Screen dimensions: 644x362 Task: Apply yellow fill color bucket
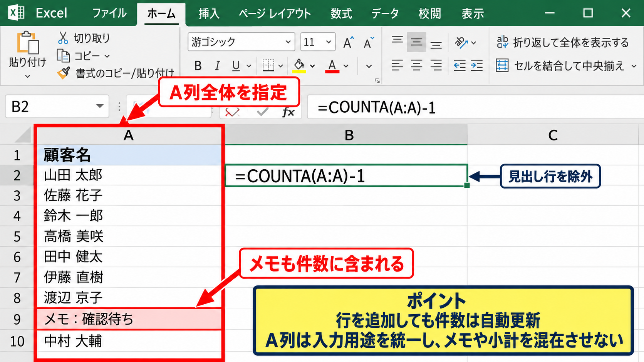pos(299,65)
